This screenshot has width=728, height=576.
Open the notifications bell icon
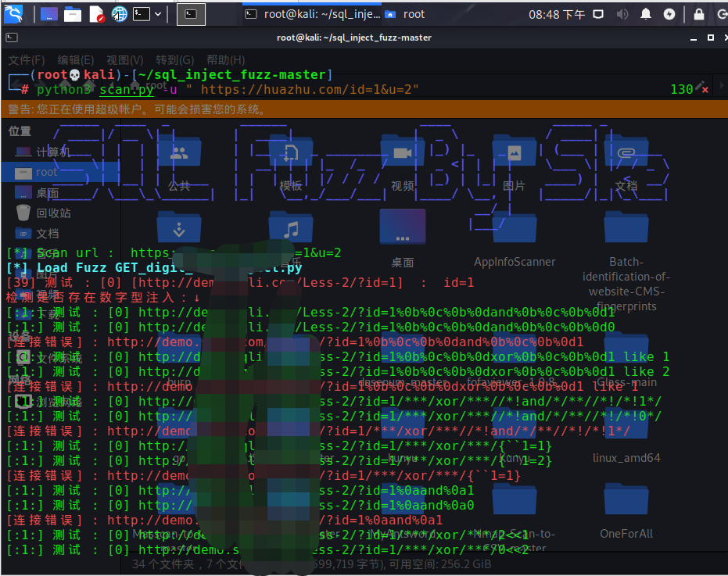(x=646, y=14)
